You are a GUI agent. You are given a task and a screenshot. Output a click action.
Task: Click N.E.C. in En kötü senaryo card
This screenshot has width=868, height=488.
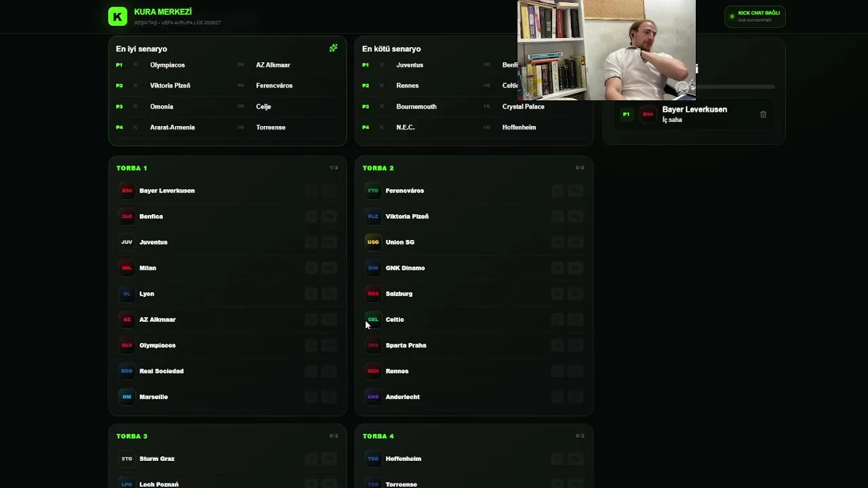coord(406,127)
